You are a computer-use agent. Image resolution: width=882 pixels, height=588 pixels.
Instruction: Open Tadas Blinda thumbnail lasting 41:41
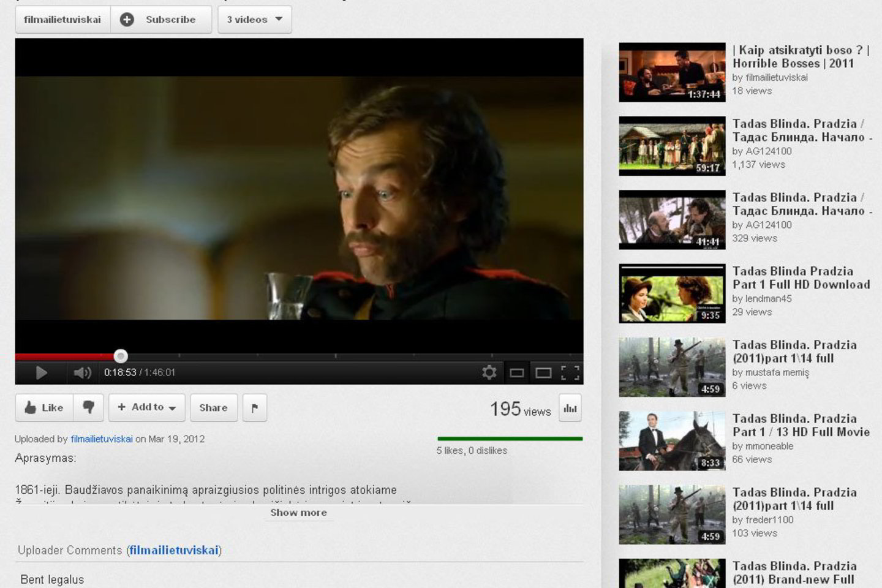[x=672, y=220]
